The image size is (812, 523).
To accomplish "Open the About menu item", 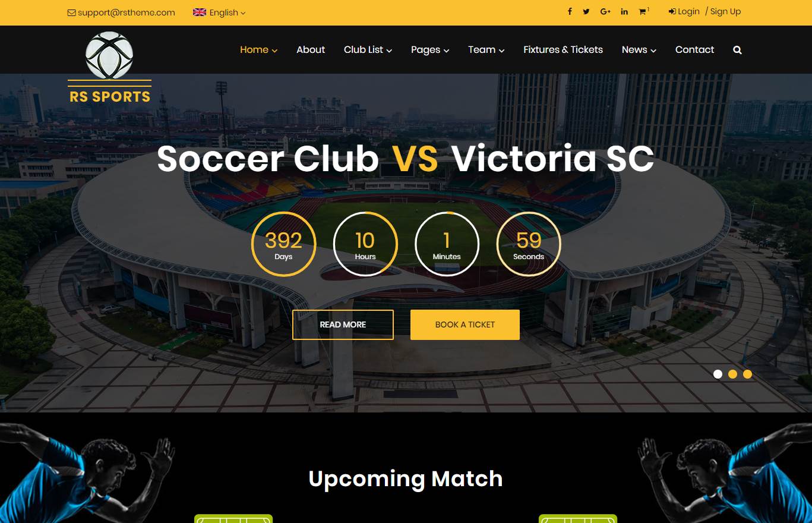I will tap(311, 50).
